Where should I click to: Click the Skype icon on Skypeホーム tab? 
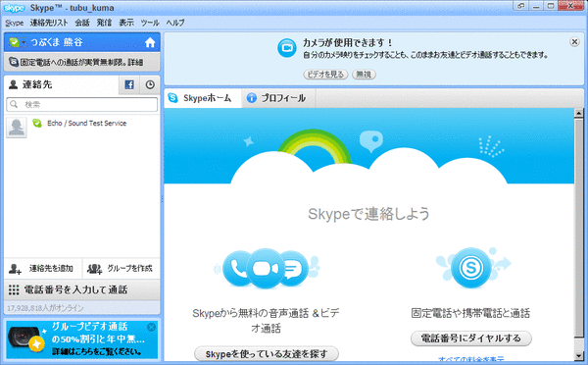coord(172,98)
